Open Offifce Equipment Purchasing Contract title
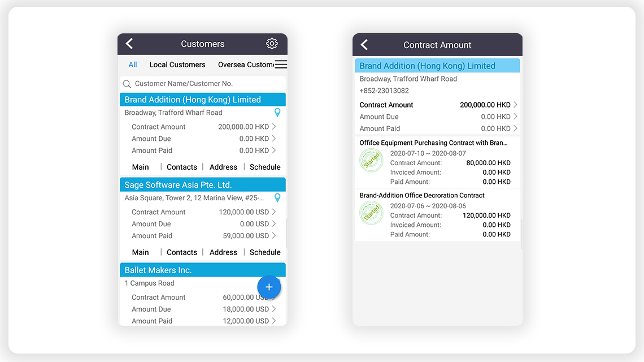 [x=433, y=143]
